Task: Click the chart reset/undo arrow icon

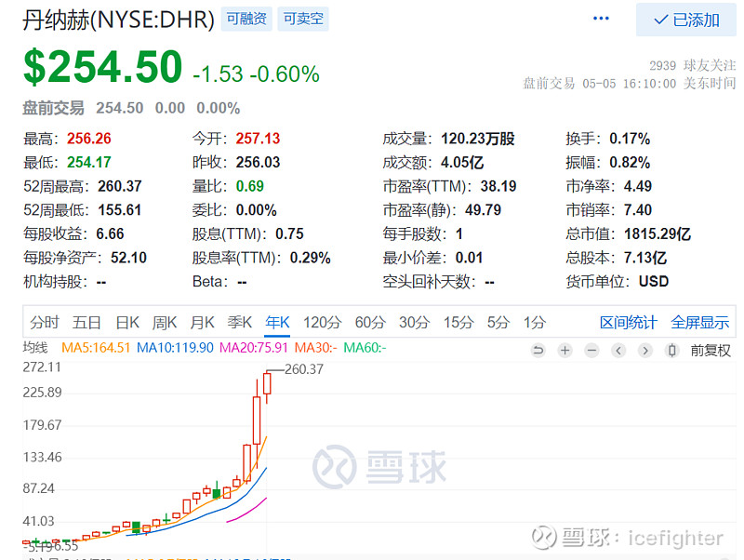Action: click(538, 351)
